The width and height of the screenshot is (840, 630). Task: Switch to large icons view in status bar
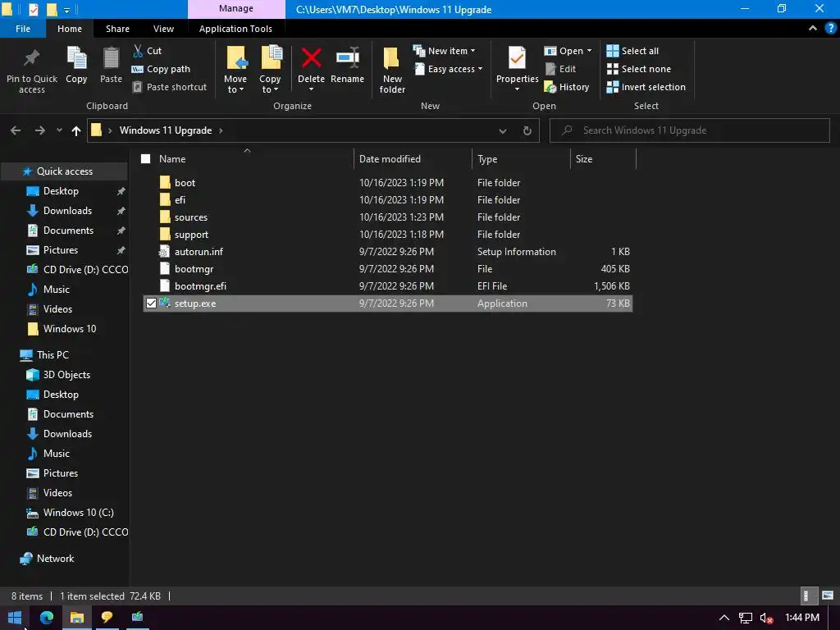[x=828, y=596]
